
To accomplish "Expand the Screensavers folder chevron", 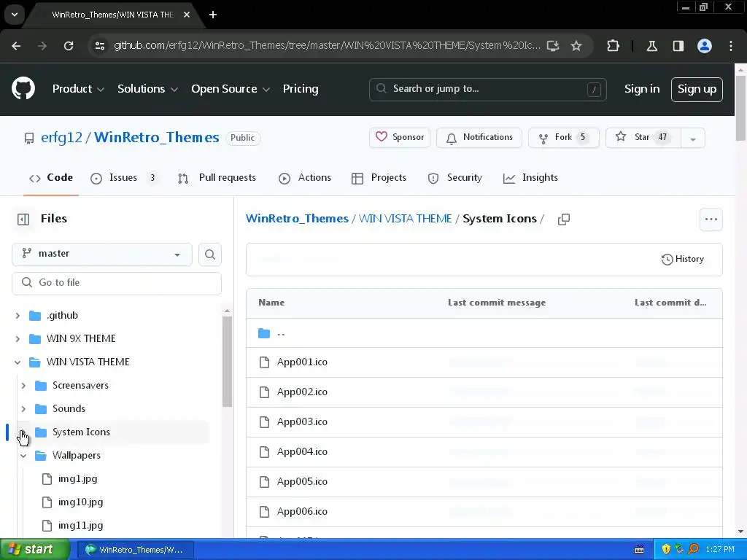I will [23, 386].
